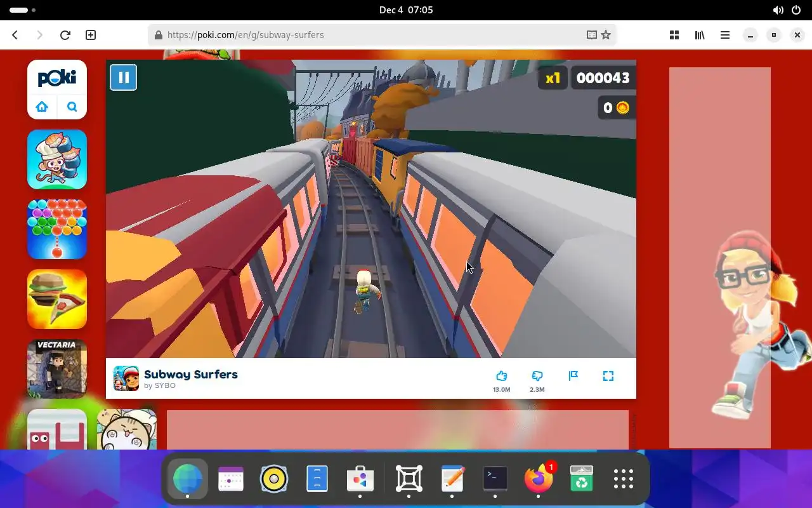
Task: Reload the current page
Action: (65, 35)
